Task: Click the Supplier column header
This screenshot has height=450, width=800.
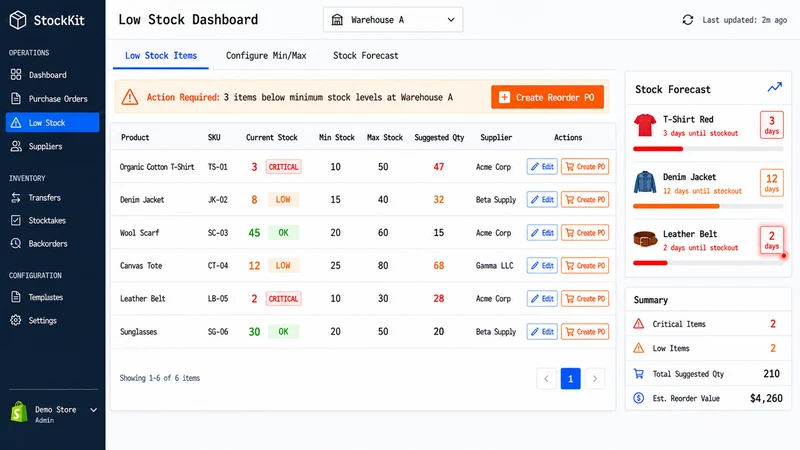Action: click(496, 137)
